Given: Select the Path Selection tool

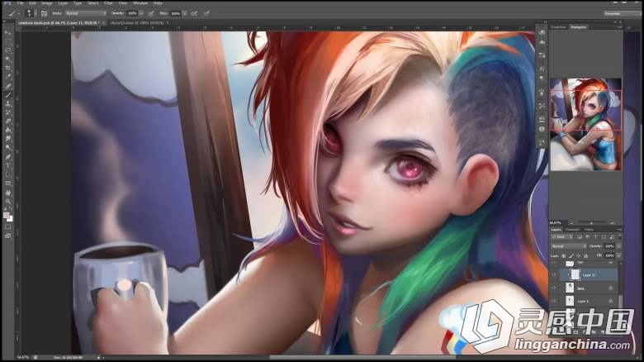Looking at the screenshot, I should pos(7,175).
